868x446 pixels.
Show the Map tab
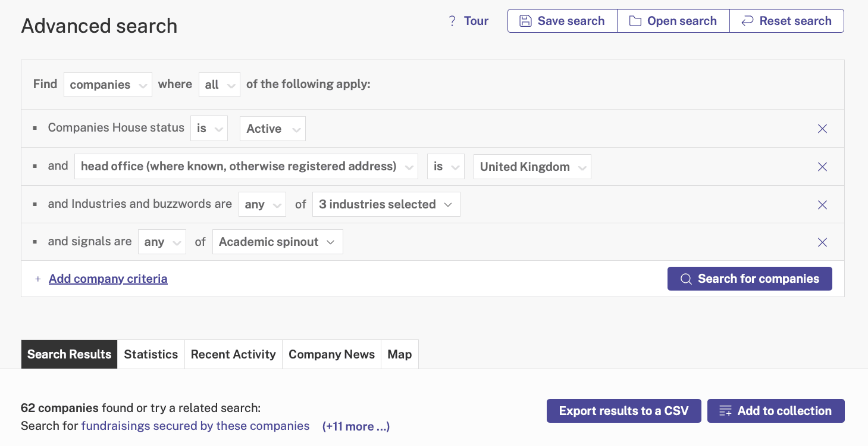[x=400, y=354]
